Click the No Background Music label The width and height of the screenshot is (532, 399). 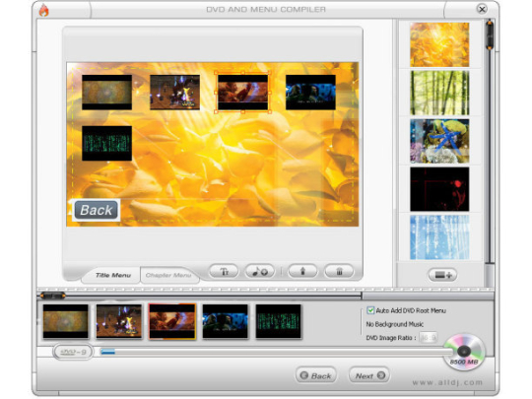click(x=395, y=324)
